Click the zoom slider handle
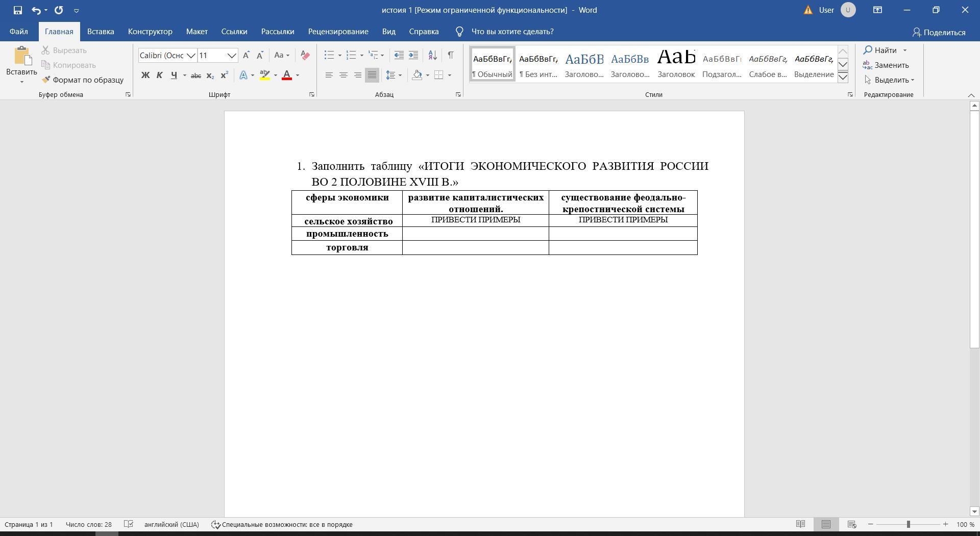Screen dimensions: 980x536 point(908,524)
